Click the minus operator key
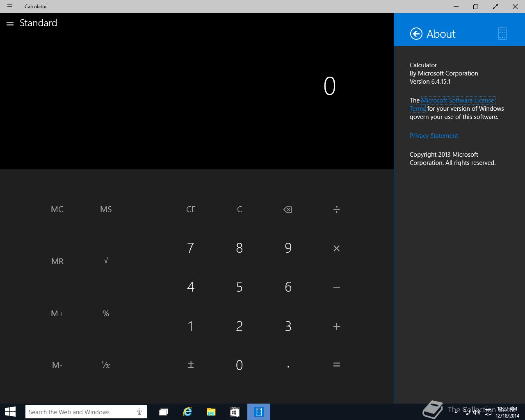 (x=336, y=287)
